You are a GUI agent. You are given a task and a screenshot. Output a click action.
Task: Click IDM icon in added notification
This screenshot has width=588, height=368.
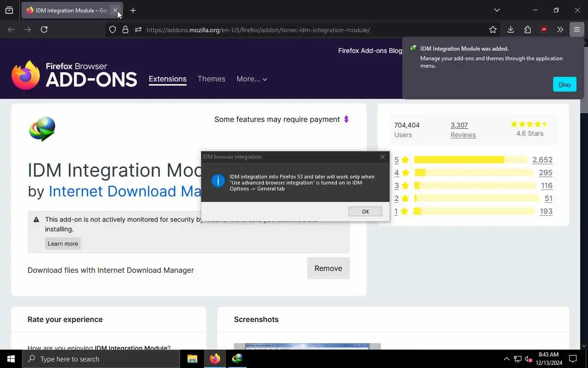pyautogui.click(x=413, y=48)
